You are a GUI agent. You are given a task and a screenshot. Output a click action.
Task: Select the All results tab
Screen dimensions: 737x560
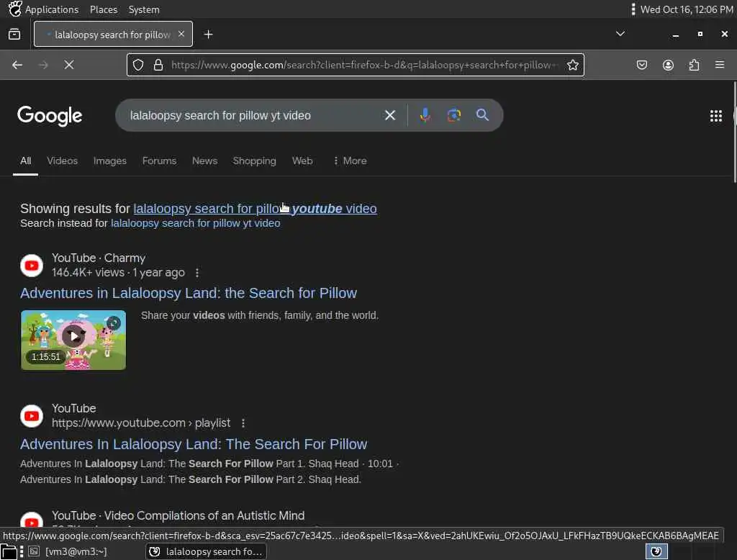25,161
